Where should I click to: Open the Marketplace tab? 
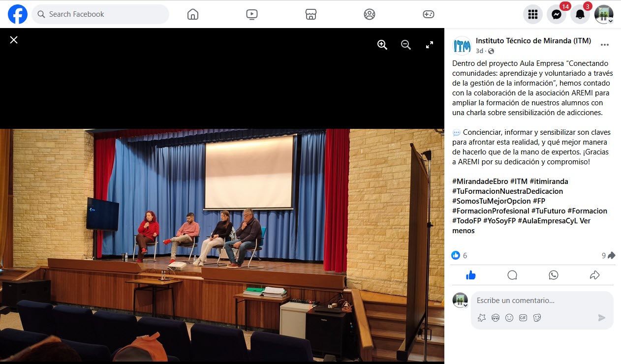tap(310, 14)
